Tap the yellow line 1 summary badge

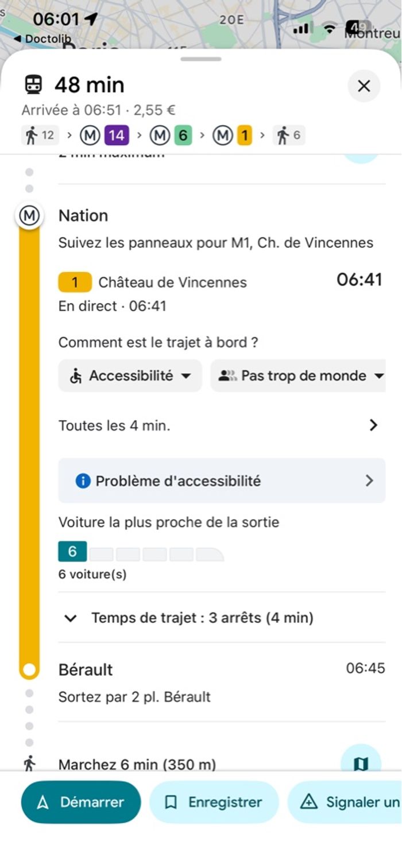coord(245,135)
